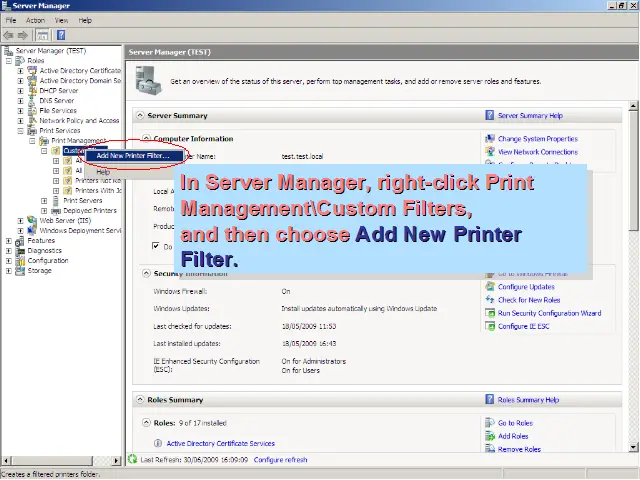The image size is (640, 480).
Task: Click the Back arrow toolbar icon
Action: coord(9,35)
